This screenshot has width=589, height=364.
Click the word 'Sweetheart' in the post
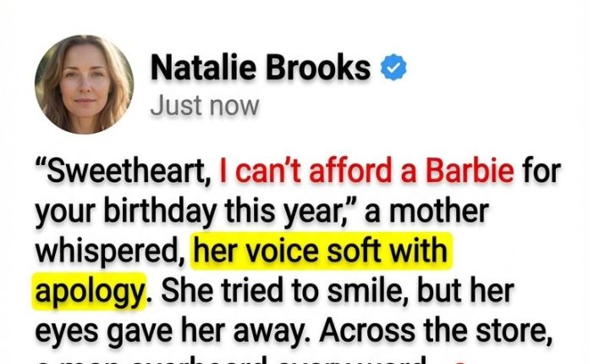pyautogui.click(x=124, y=171)
